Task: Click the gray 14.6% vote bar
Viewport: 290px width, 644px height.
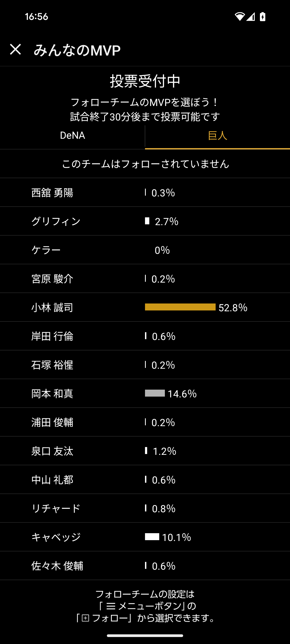Action: [155, 393]
